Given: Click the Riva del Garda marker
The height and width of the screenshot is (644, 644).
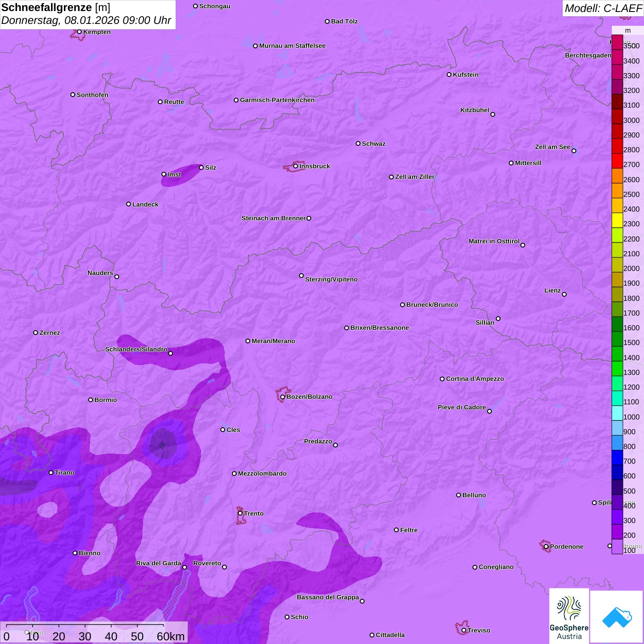Looking at the screenshot, I should pyautogui.click(x=184, y=567).
